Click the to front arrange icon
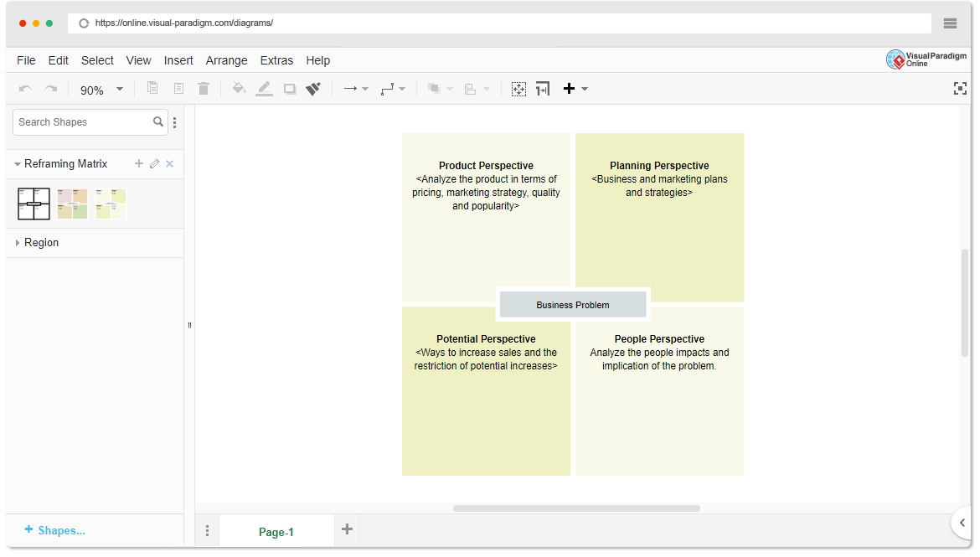The width and height of the screenshot is (980, 557). click(x=434, y=89)
